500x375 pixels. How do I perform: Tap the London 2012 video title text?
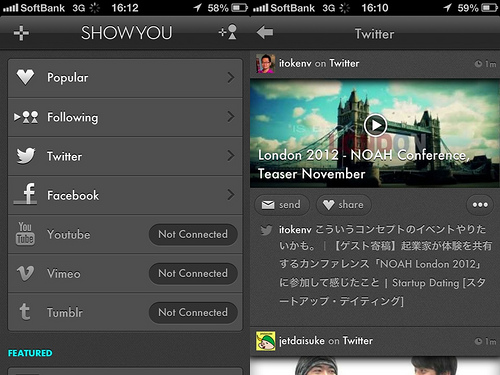(x=363, y=164)
